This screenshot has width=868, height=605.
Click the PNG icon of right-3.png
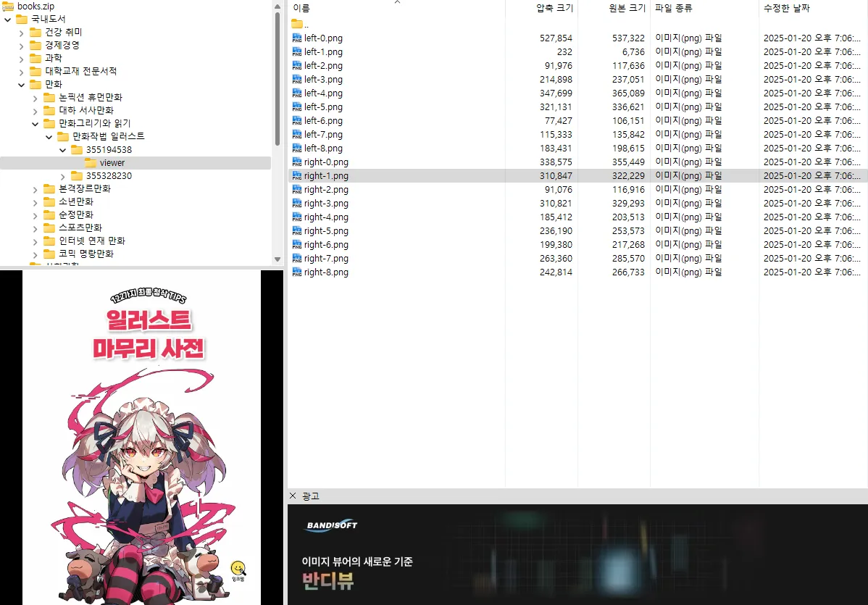point(296,204)
